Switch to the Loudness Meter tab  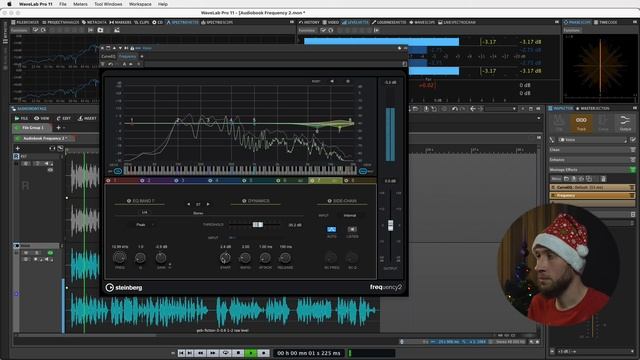(389, 22)
